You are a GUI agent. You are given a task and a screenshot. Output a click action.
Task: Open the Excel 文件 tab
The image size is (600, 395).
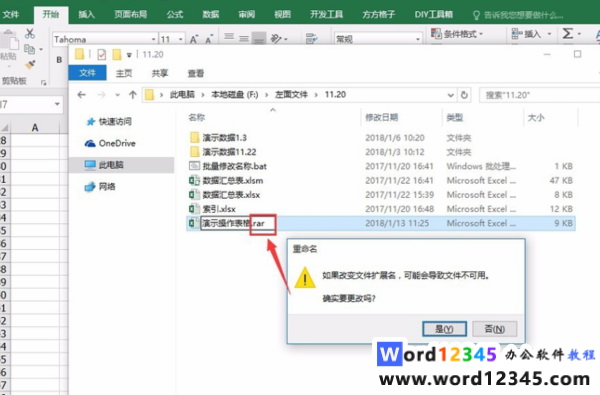[x=11, y=15]
